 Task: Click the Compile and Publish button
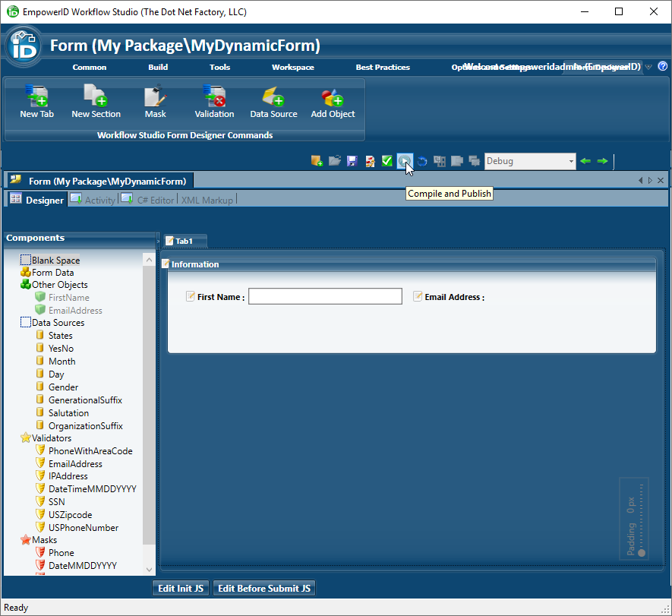(405, 161)
